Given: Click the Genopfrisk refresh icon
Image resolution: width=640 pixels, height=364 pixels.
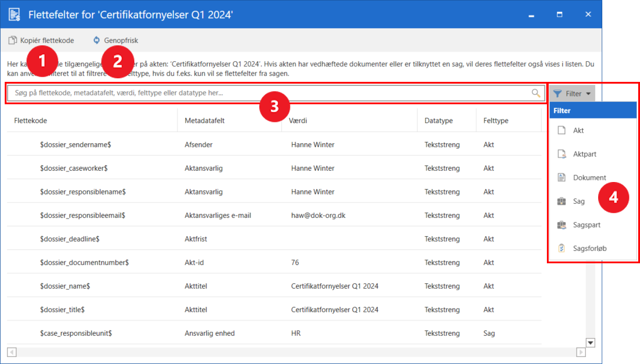Looking at the screenshot, I should pyautogui.click(x=97, y=41).
